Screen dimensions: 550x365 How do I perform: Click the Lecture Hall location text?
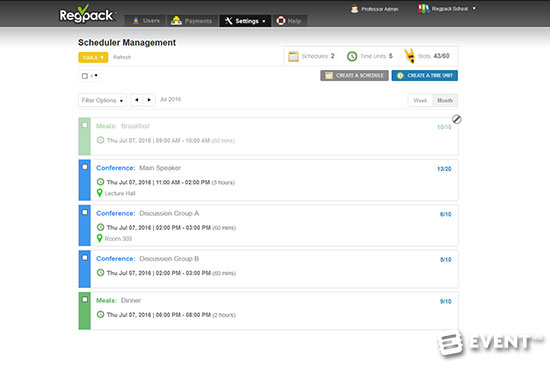click(120, 193)
